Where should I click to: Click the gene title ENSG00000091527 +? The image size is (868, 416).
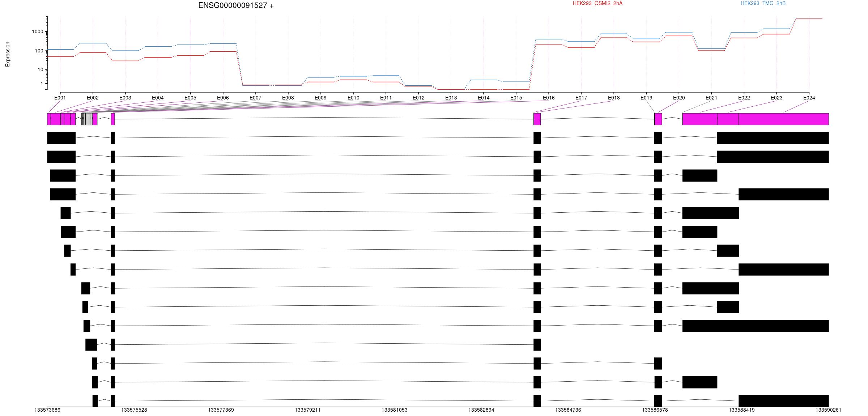point(236,5)
